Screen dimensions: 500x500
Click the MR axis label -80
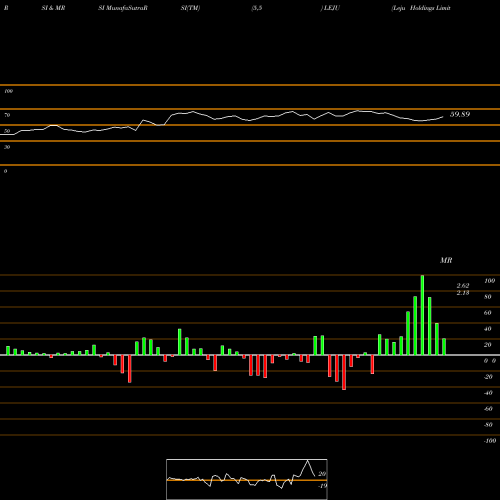[488, 425]
